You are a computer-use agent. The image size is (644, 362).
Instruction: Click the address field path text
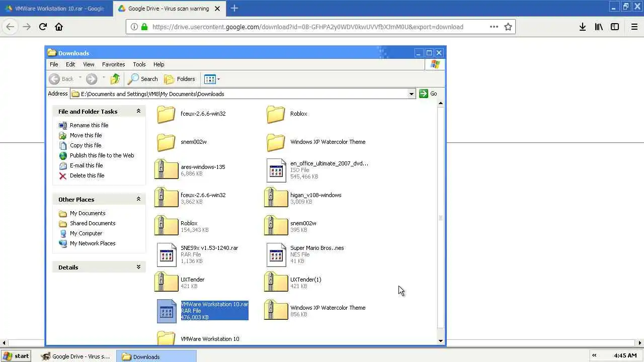click(x=152, y=94)
